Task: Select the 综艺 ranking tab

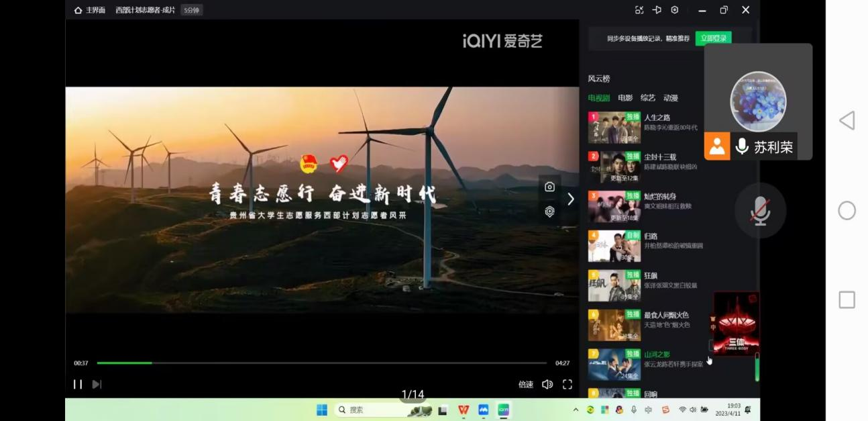Action: [648, 98]
